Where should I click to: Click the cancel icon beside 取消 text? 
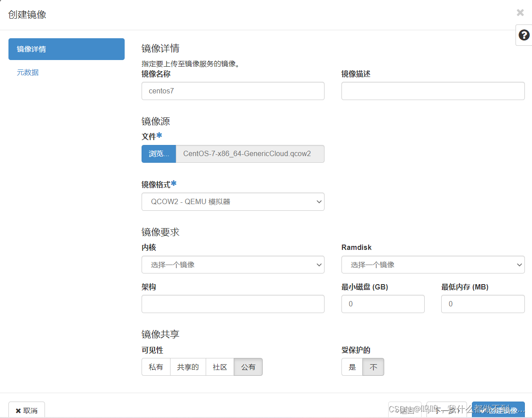(x=18, y=410)
